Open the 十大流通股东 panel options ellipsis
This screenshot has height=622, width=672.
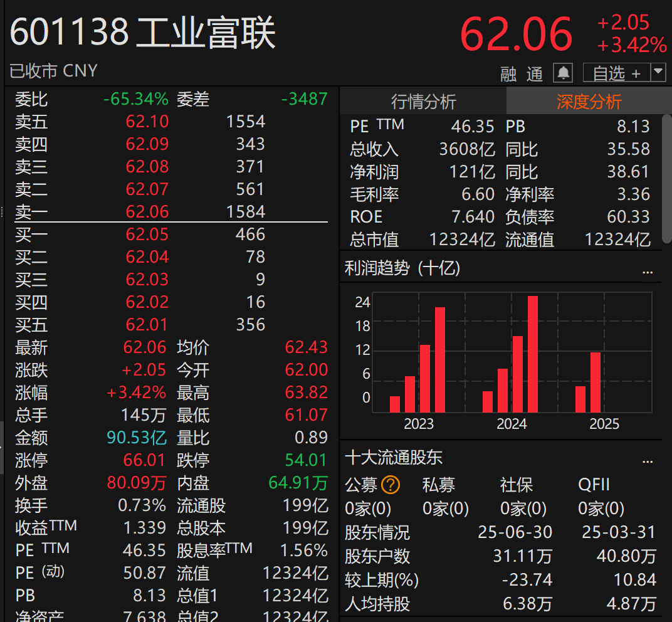[x=648, y=462]
